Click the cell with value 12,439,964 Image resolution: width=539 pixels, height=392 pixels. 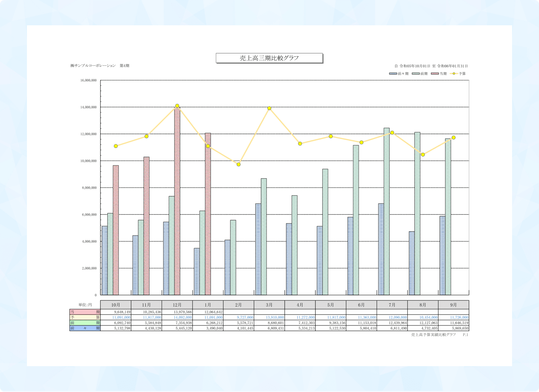pyautogui.click(x=392, y=323)
